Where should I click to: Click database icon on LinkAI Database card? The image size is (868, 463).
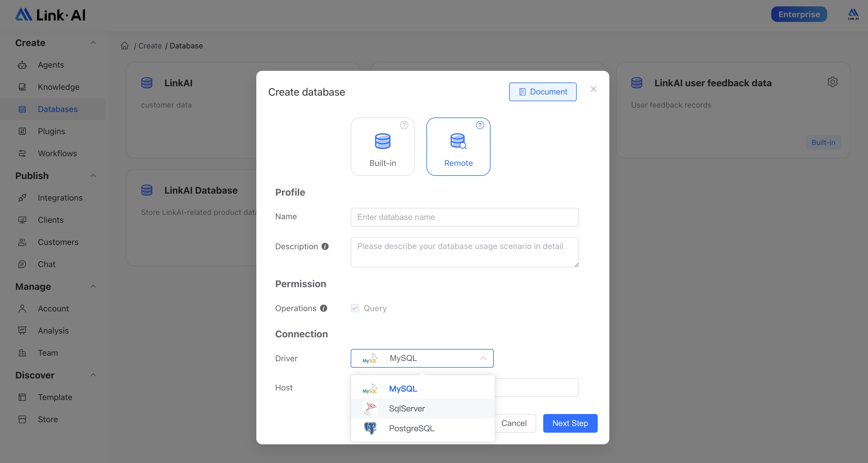pos(147,190)
